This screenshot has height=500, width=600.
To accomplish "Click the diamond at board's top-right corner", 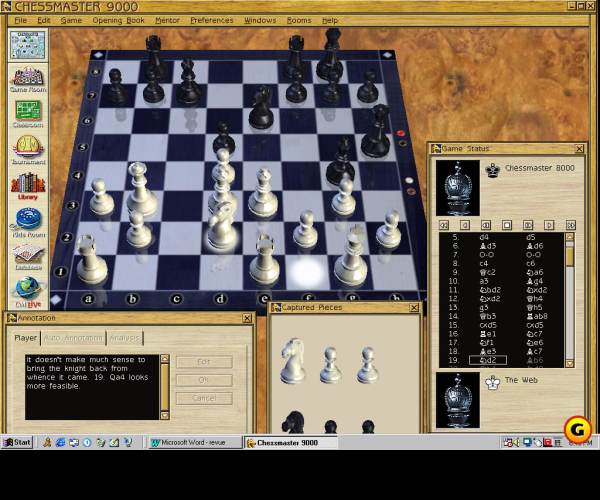I will (388, 55).
